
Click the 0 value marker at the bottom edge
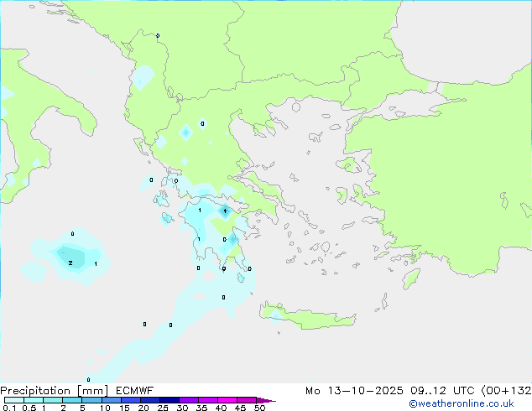[x=88, y=379]
